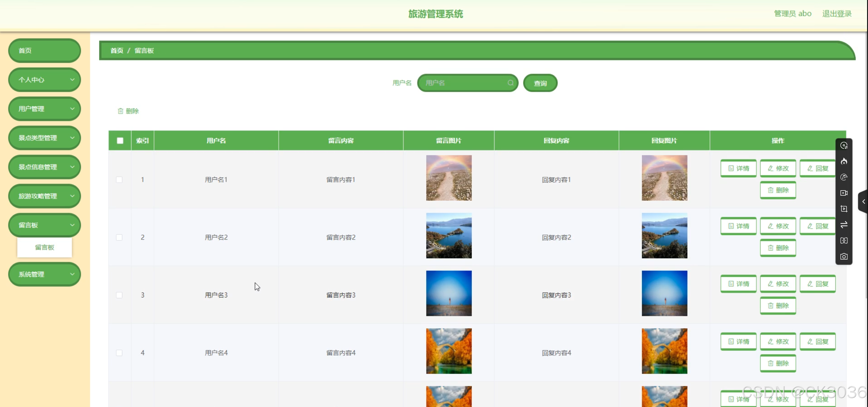Screen dimensions: 868x407
Task: Expand the 系统管理 sidebar menu
Action: tap(44, 274)
